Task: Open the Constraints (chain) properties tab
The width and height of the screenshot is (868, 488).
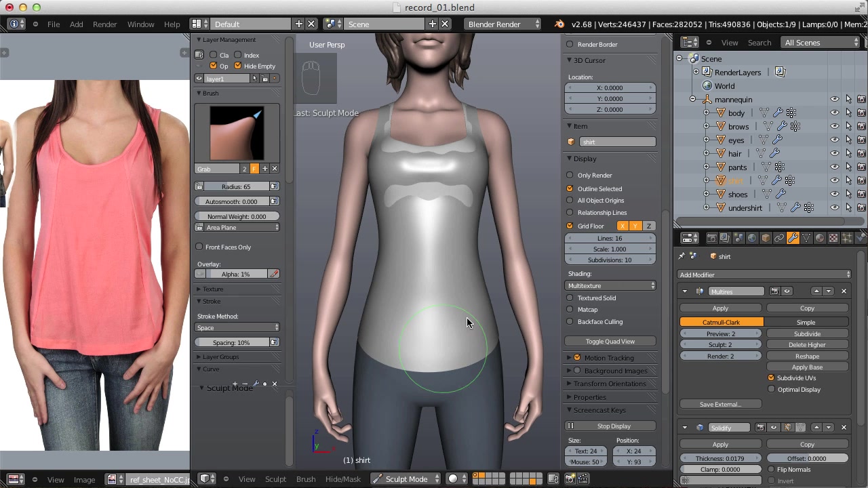Action: (x=779, y=238)
